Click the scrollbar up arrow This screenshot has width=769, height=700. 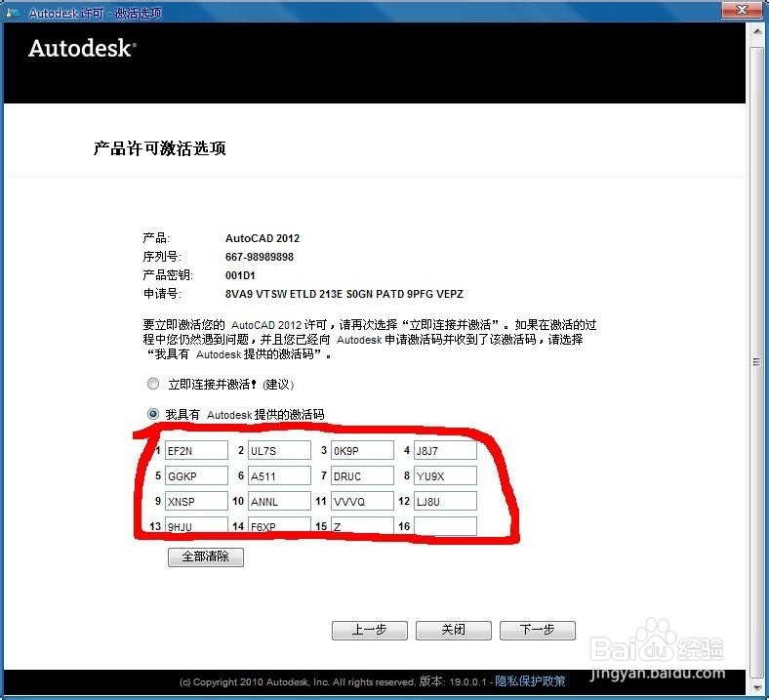756,32
